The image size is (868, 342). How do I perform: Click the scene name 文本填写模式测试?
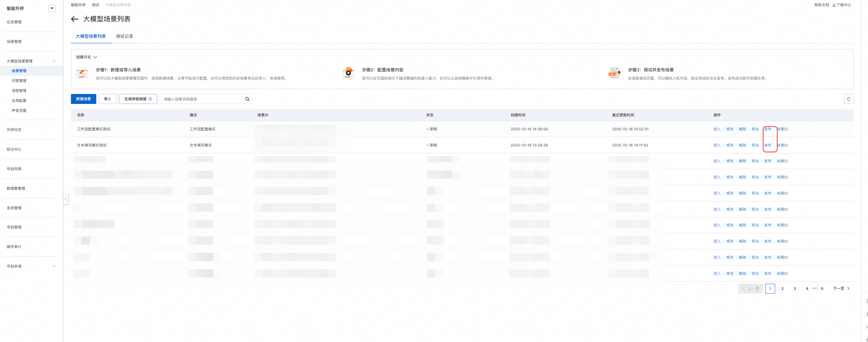click(x=92, y=145)
